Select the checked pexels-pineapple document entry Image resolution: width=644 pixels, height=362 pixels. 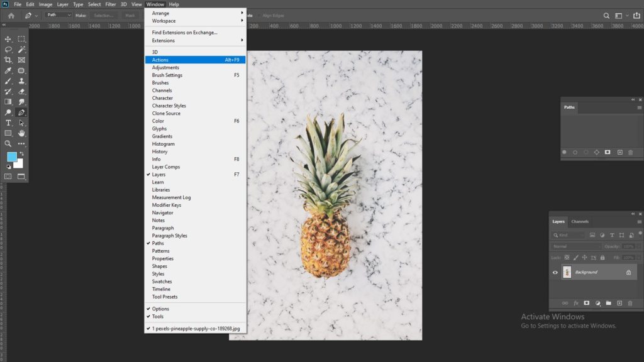coord(195,329)
